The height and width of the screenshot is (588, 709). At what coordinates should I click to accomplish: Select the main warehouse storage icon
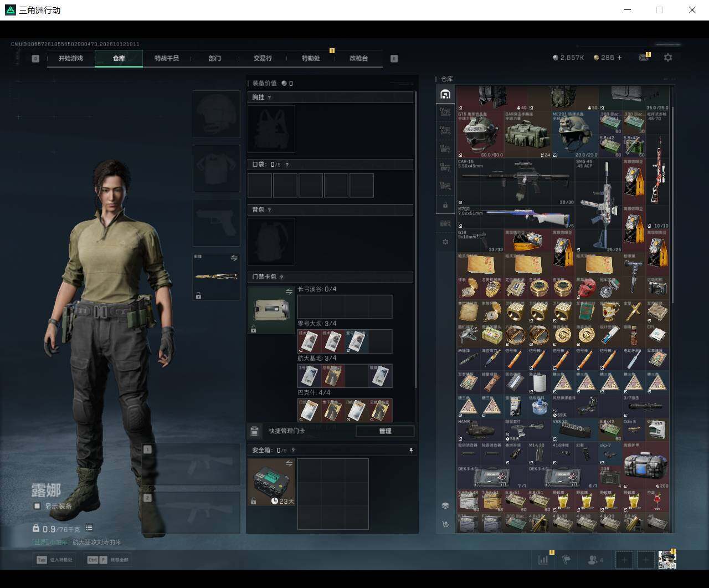point(445,94)
